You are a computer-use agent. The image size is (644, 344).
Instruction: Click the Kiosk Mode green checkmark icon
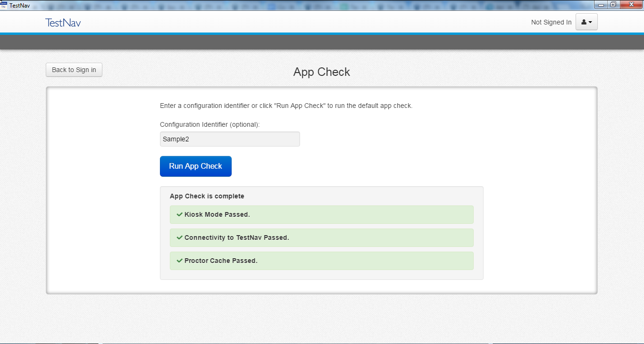click(x=179, y=214)
